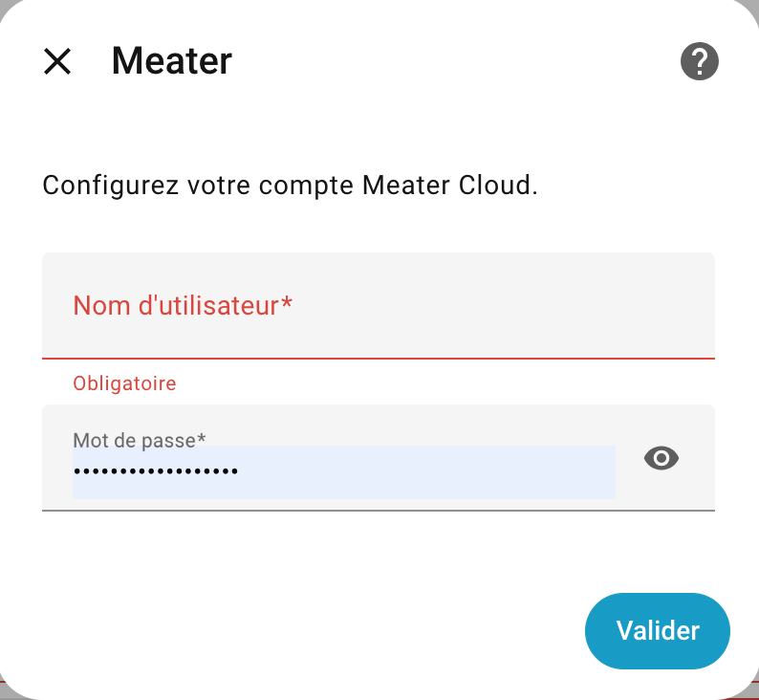Open help via the question mark icon

point(699,62)
